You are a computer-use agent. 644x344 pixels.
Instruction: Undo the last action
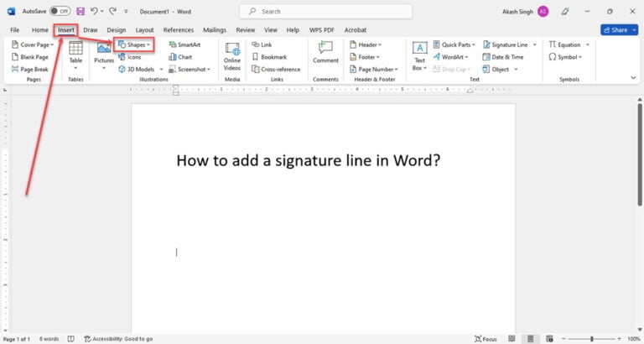(x=94, y=12)
